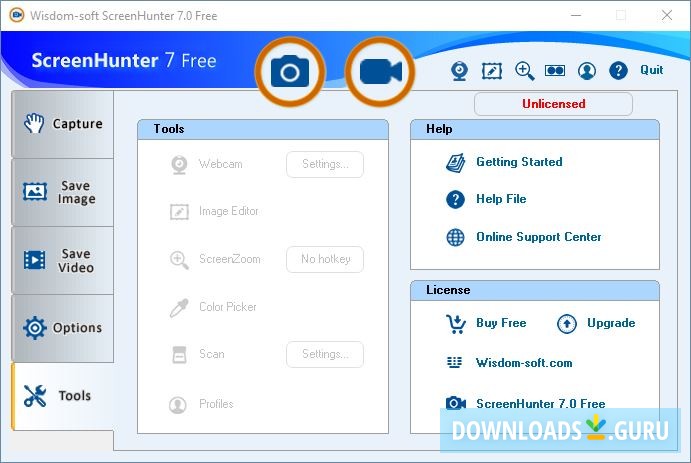This screenshot has width=691, height=463.
Task: Click the Scan scanner icon
Action: tap(179, 355)
